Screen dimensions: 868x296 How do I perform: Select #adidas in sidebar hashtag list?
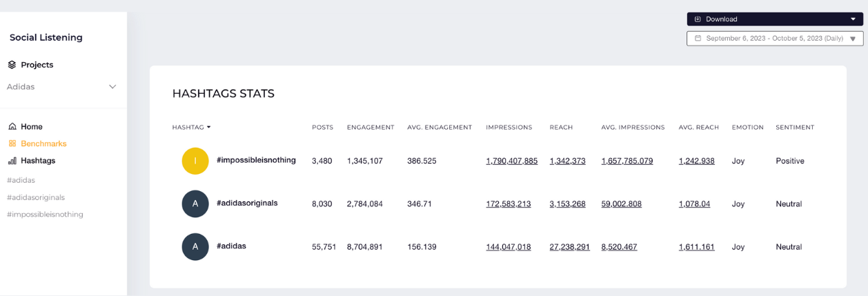(x=21, y=180)
